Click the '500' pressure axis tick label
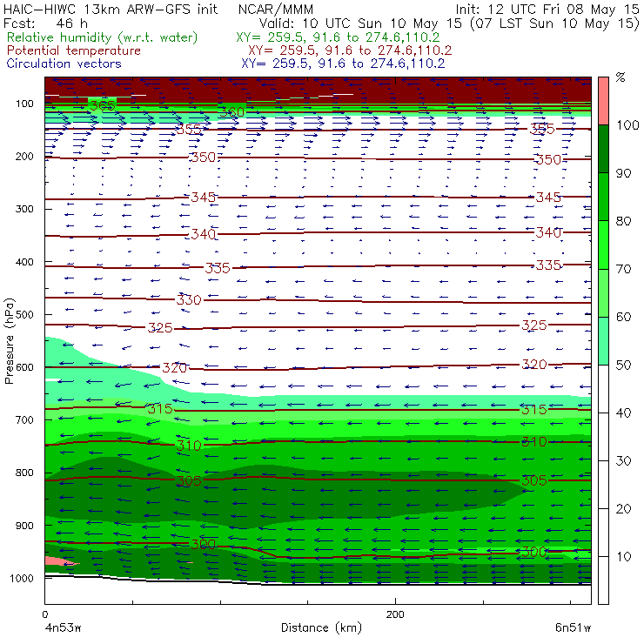This screenshot has width=644, height=644. (24, 315)
